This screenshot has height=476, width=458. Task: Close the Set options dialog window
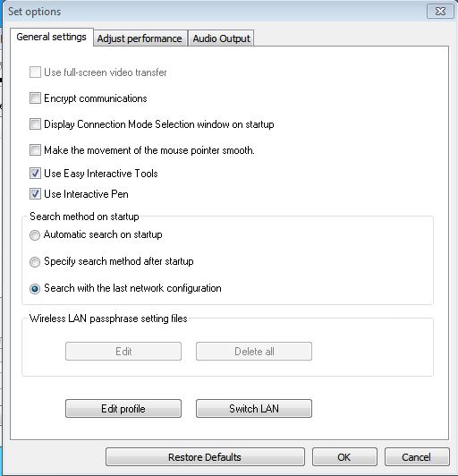click(x=440, y=12)
